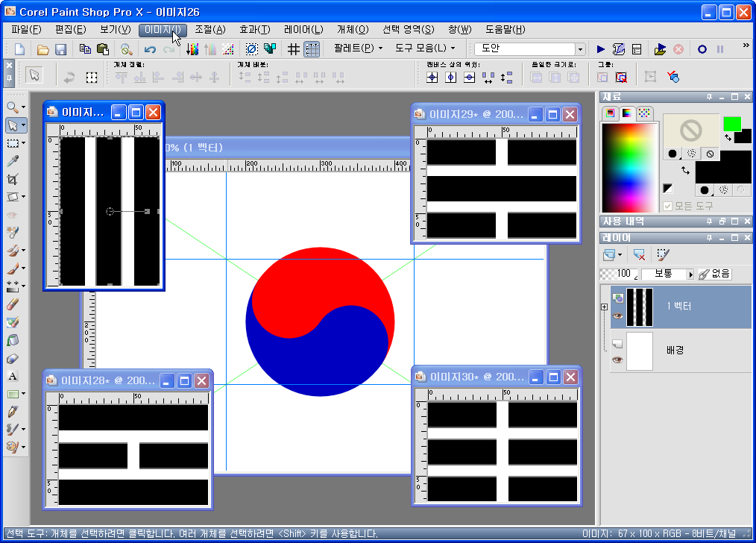Open the 팔레트 menu button

(x=355, y=48)
